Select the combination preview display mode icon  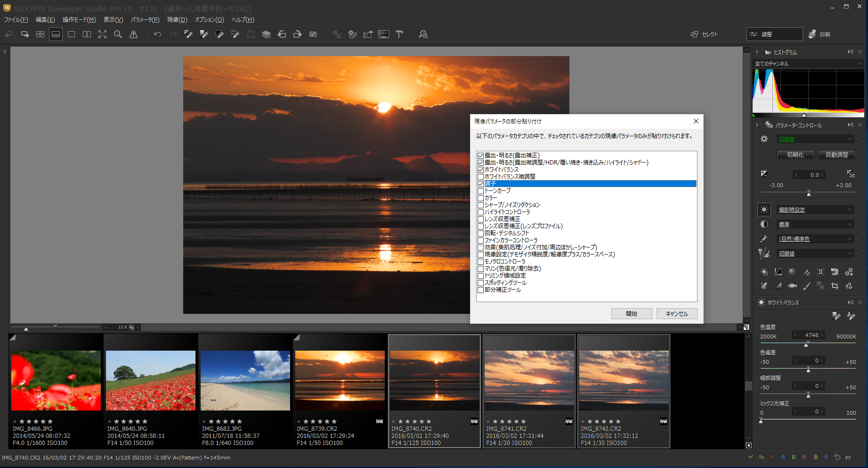point(56,34)
